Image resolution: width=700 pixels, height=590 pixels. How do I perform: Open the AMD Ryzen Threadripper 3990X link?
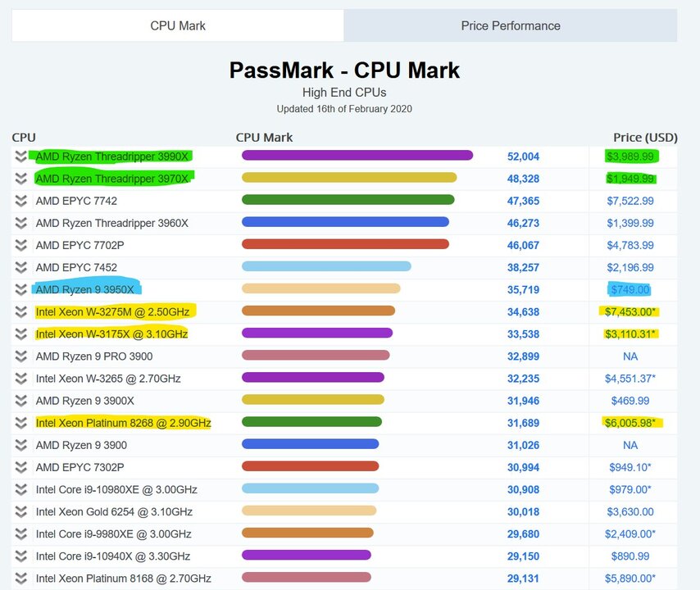(112, 157)
